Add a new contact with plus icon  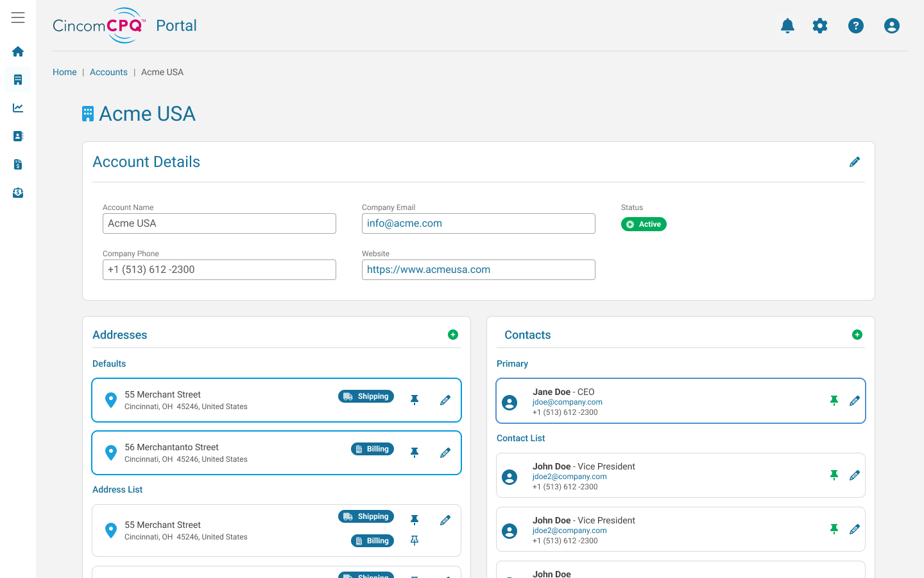click(x=857, y=335)
